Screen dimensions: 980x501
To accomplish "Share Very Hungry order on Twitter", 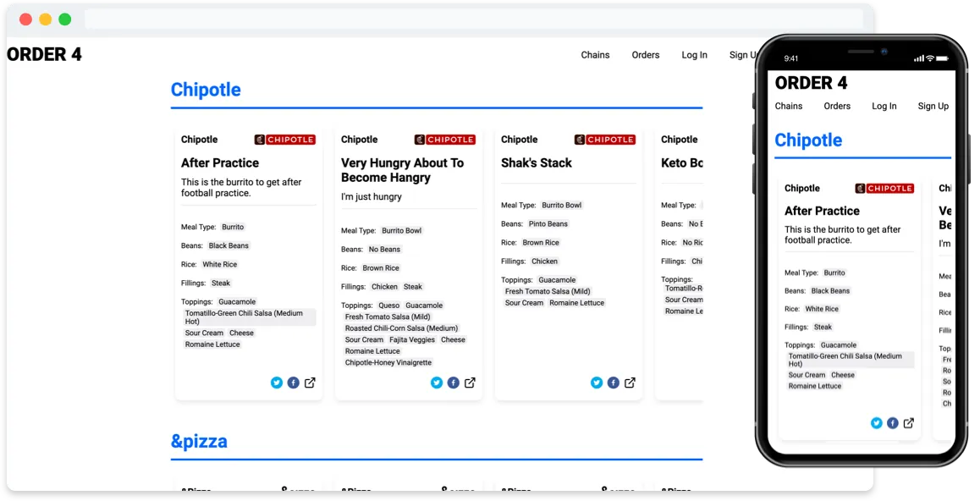I will pos(437,383).
